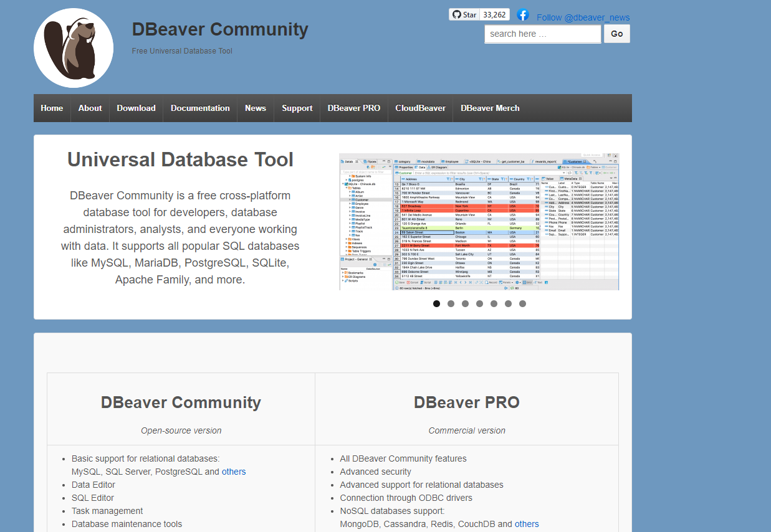
Task: Click the DBeaver screenshot slide image
Action: click(x=479, y=222)
